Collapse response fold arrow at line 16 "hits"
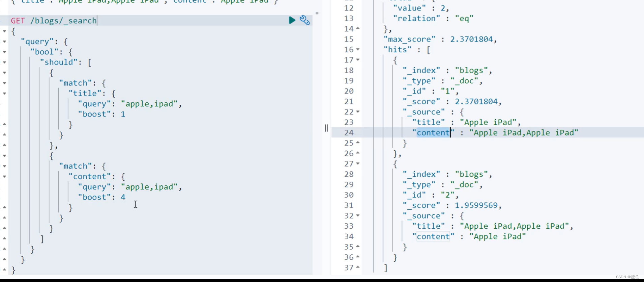Viewport: 644px width, 282px height. [358, 50]
